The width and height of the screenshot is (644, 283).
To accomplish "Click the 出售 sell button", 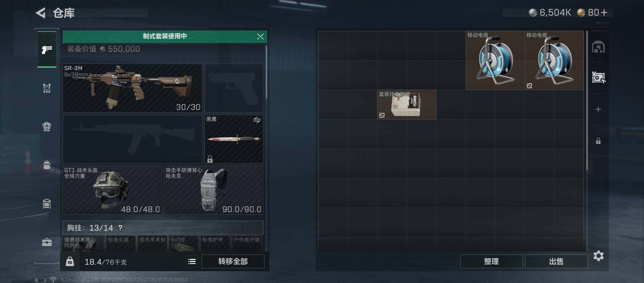I will (x=556, y=261).
